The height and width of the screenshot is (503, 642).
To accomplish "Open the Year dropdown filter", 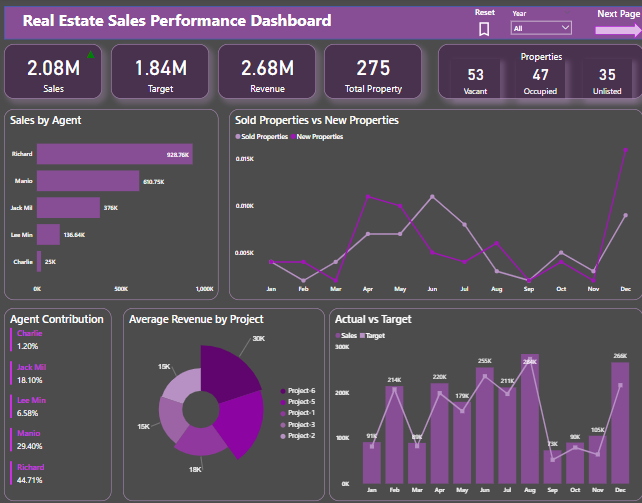I will point(541,28).
